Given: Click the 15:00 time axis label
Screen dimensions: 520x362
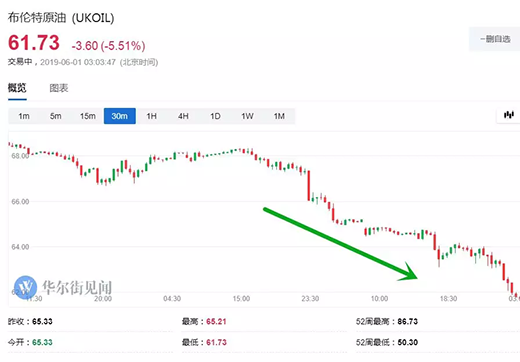Looking at the screenshot, I should click(x=241, y=298).
